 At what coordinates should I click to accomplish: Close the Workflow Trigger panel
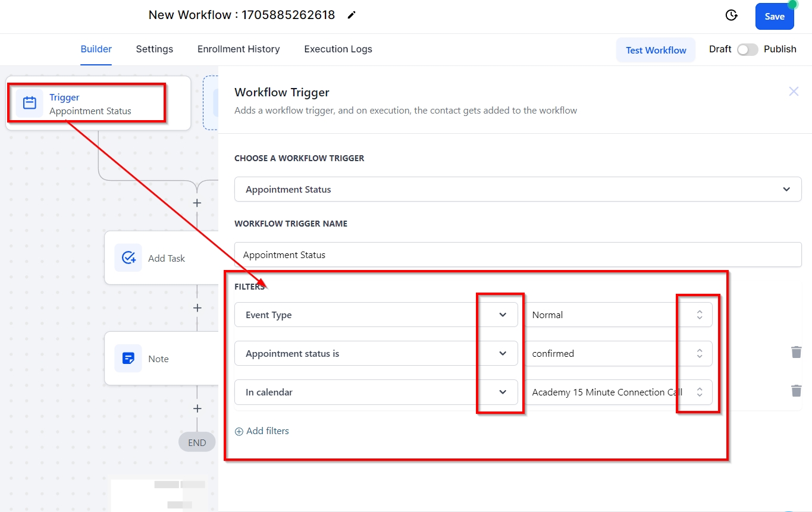point(794,92)
